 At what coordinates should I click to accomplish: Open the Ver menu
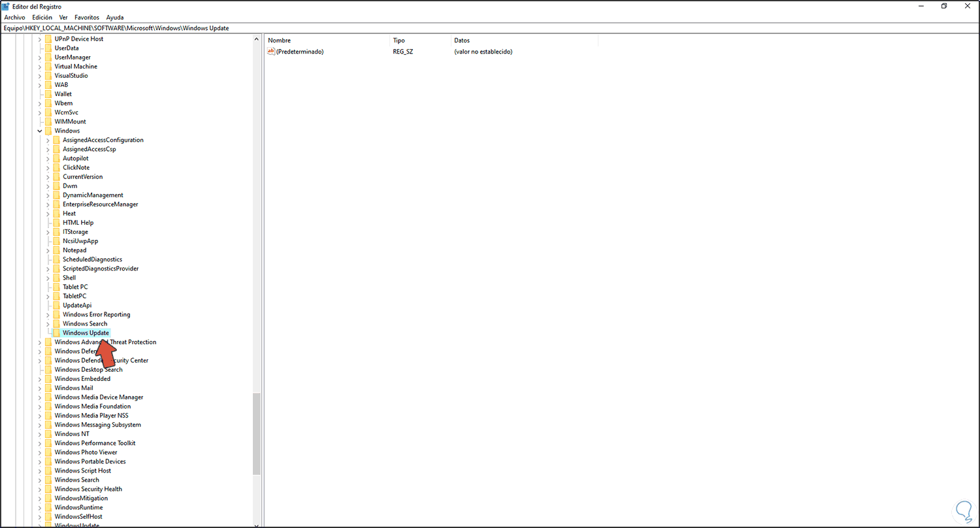(63, 17)
